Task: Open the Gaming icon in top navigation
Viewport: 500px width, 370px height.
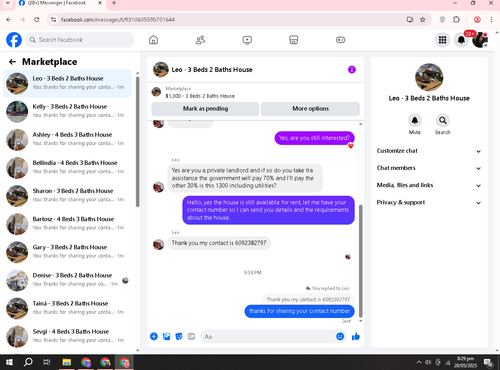Action: [340, 40]
